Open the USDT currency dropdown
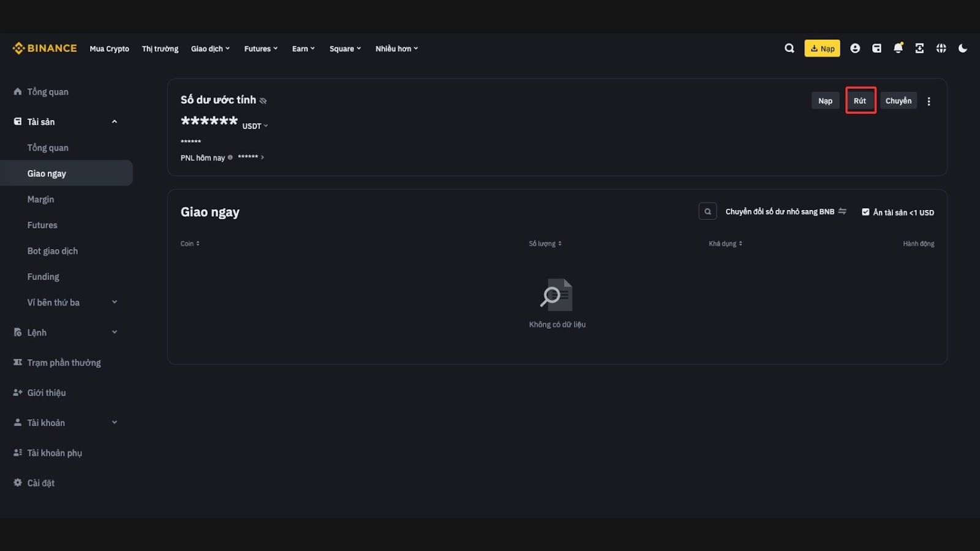The width and height of the screenshot is (980, 551). click(255, 126)
